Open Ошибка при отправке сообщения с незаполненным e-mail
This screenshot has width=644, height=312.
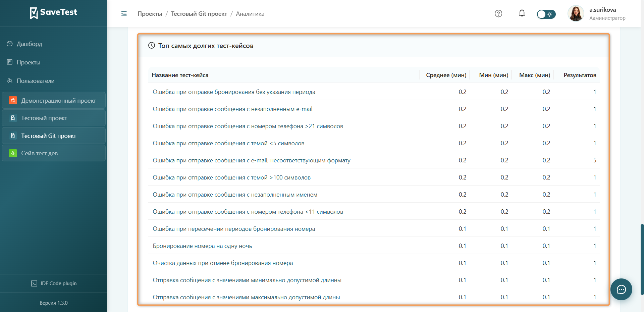pyautogui.click(x=232, y=109)
